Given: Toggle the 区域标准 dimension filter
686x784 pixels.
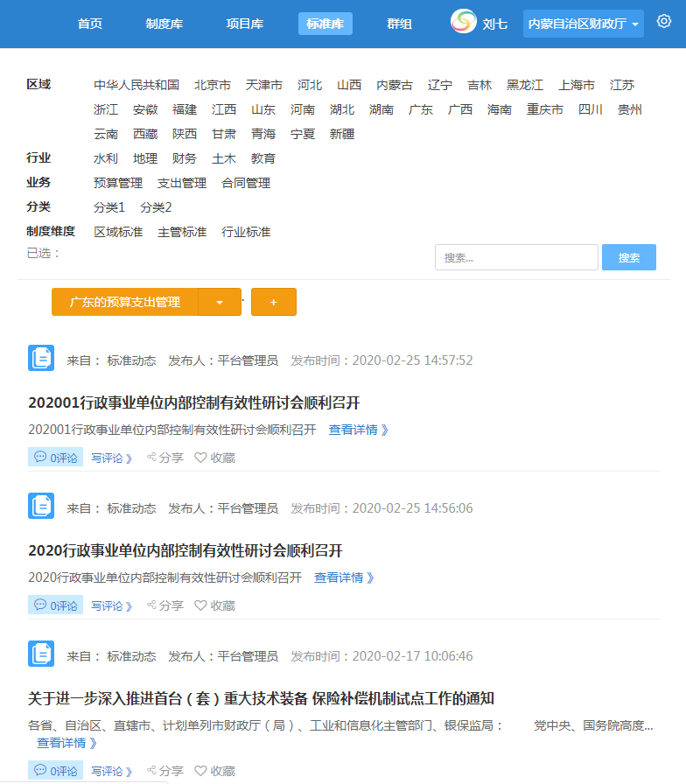Looking at the screenshot, I should (118, 232).
